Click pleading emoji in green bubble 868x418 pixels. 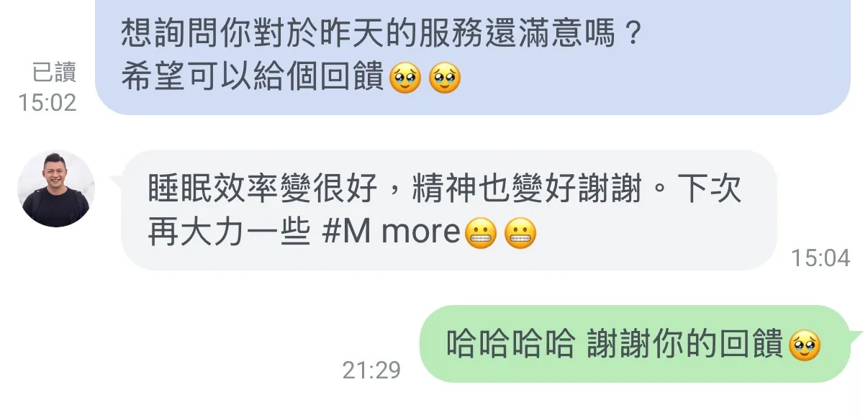[x=805, y=346]
